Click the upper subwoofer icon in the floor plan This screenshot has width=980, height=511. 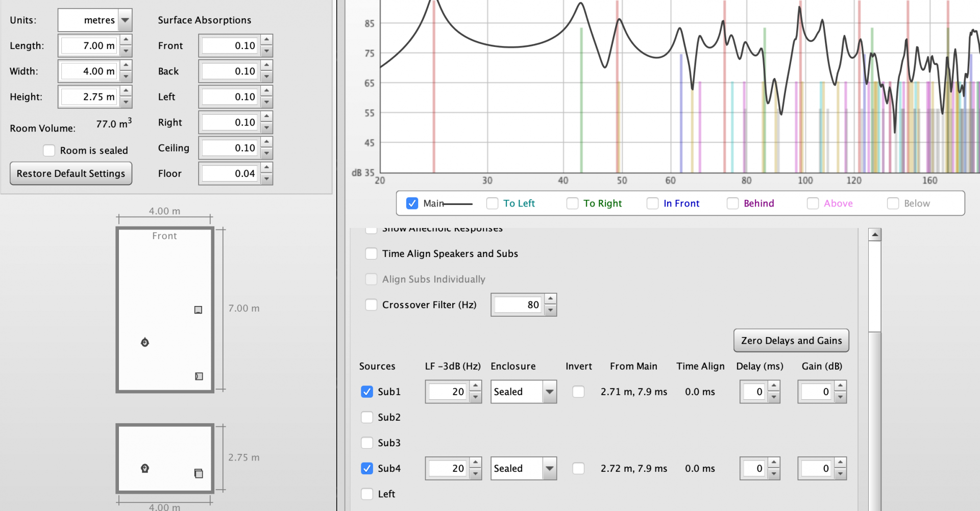point(198,310)
